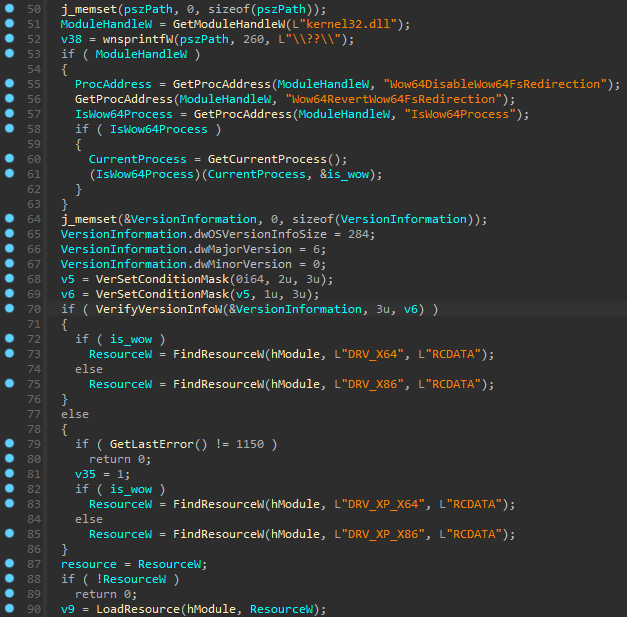The width and height of the screenshot is (627, 617).
Task: Select variable v9 on line 90
Action: (68, 609)
